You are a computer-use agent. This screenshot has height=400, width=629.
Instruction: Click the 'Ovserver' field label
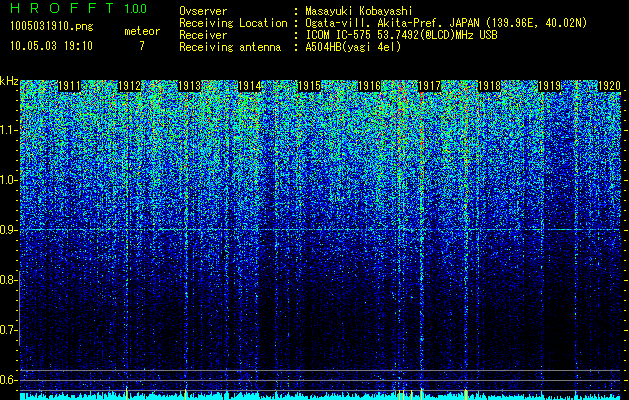point(203,11)
